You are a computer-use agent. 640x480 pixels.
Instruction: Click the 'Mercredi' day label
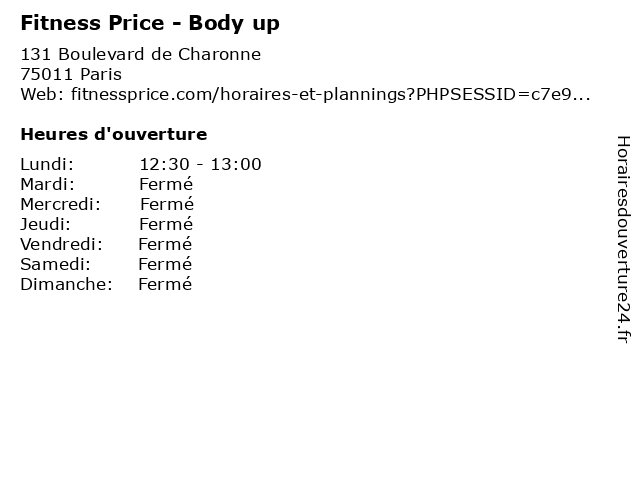[60, 204]
